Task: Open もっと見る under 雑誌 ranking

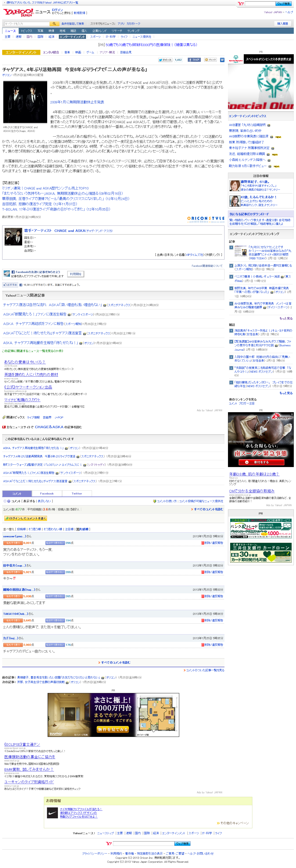Action: 286,393
